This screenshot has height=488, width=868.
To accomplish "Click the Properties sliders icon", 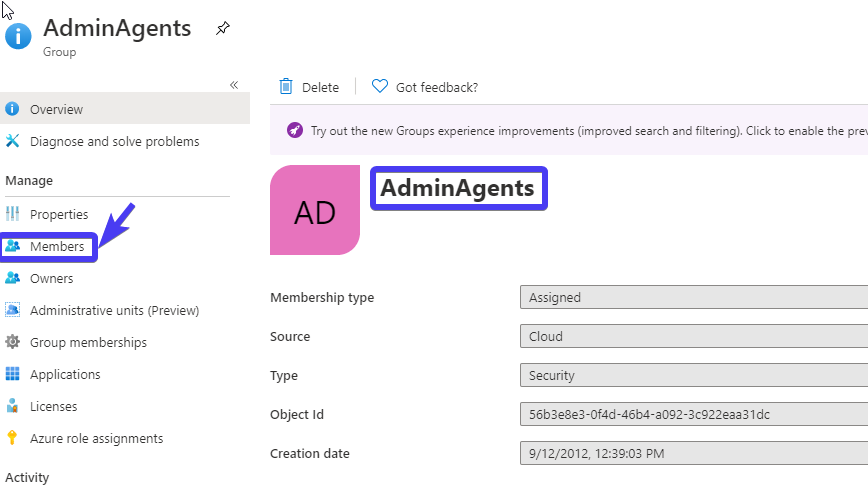I will click(x=12, y=214).
